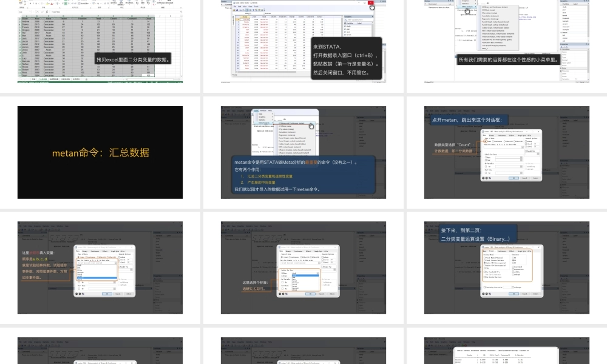Select the Bold formatting icon in Excel ribbon

tap(30, 3)
